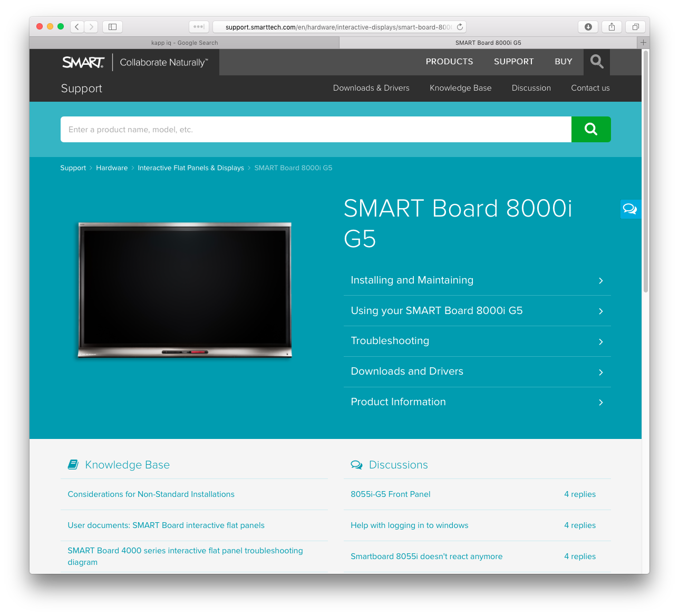This screenshot has width=679, height=616.
Task: Go back using browser back arrow
Action: tap(77, 27)
